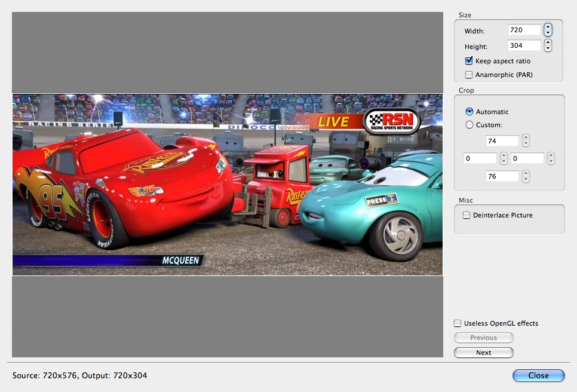
Task: Decrease the right crop value with down arrow
Action: 551,161
